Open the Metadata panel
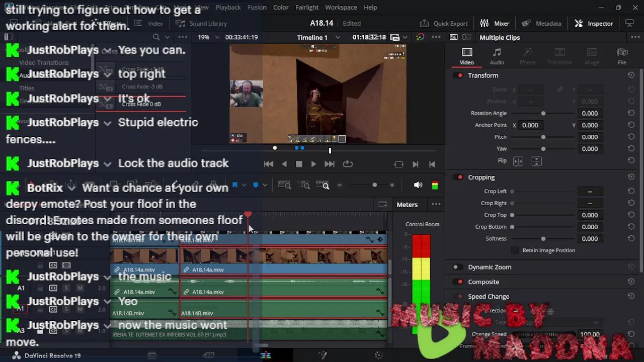This screenshot has width=644, height=362. point(541,23)
